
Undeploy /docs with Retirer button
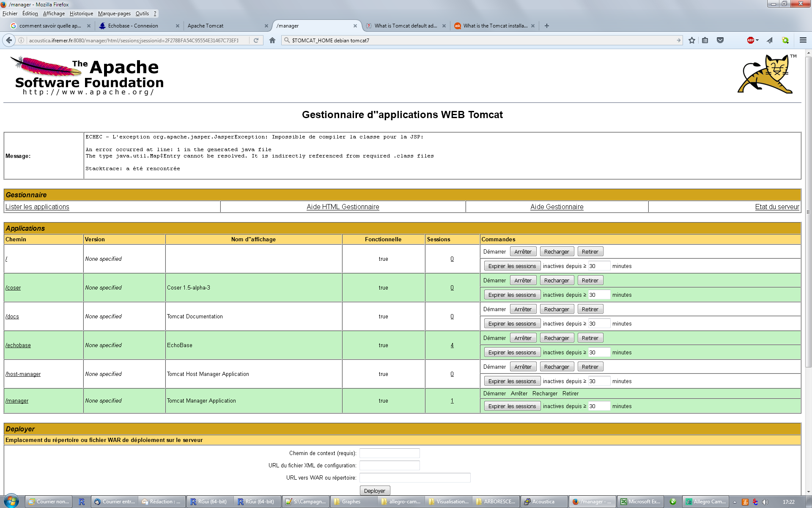click(x=590, y=309)
